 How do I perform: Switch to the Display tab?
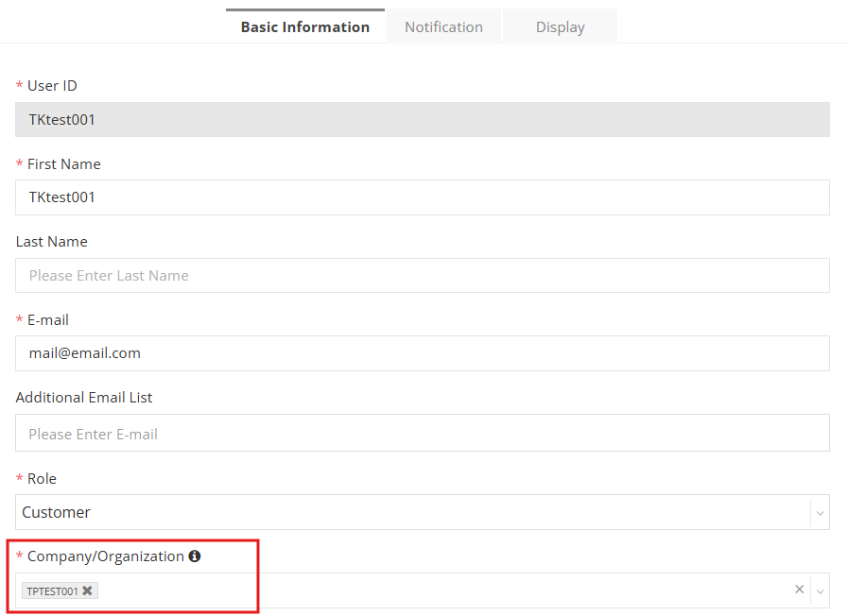pos(560,26)
